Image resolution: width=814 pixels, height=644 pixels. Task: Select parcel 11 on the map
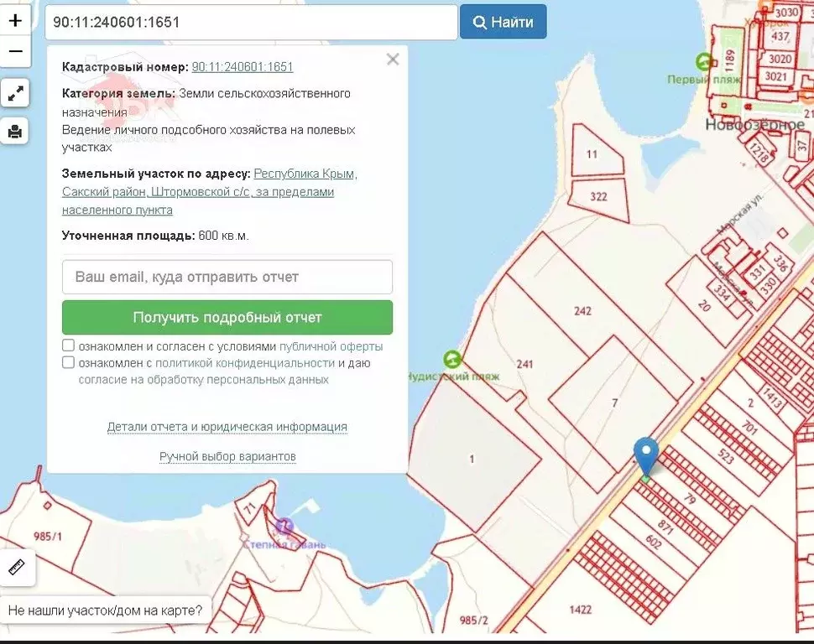tap(592, 154)
